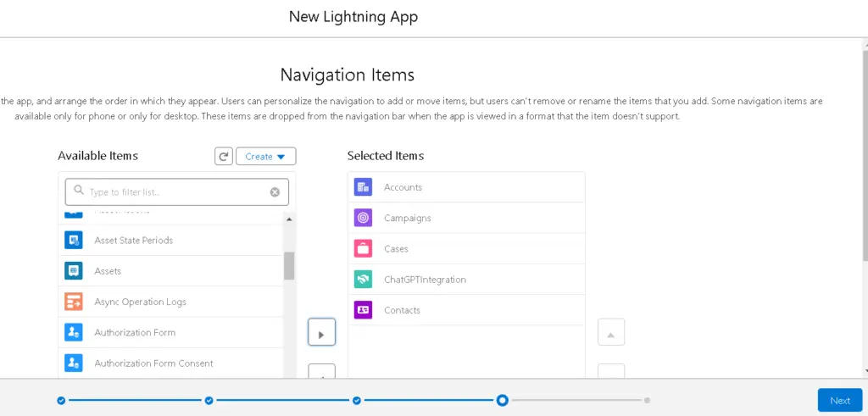Select Authorization Form Consent item
This screenshot has width=868, height=416.
[153, 363]
